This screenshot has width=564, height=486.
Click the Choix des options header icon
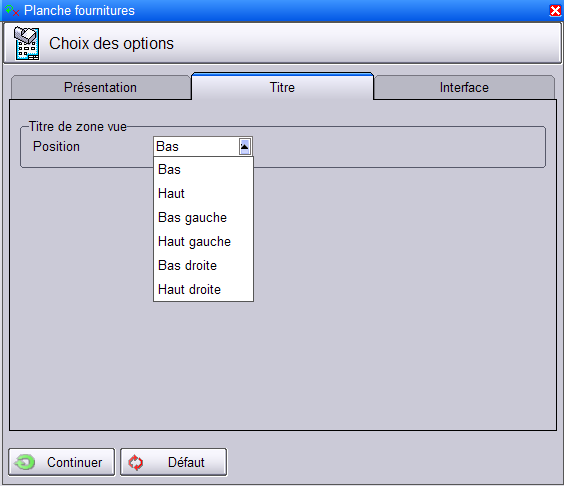(x=27, y=43)
